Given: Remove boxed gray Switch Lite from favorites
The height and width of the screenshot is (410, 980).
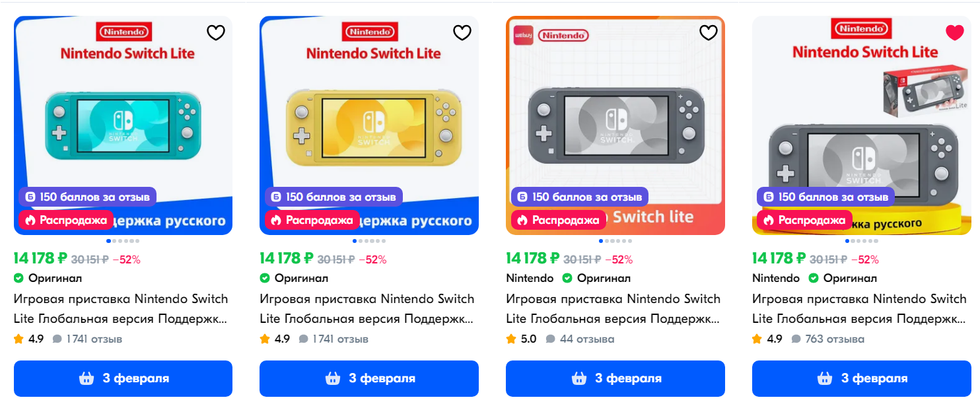Looking at the screenshot, I should click(x=955, y=32).
